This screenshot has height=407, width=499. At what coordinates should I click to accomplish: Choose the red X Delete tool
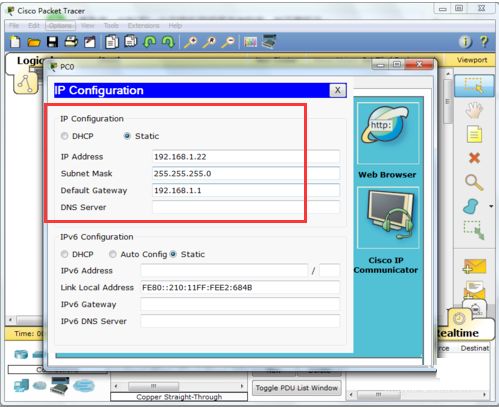[474, 158]
